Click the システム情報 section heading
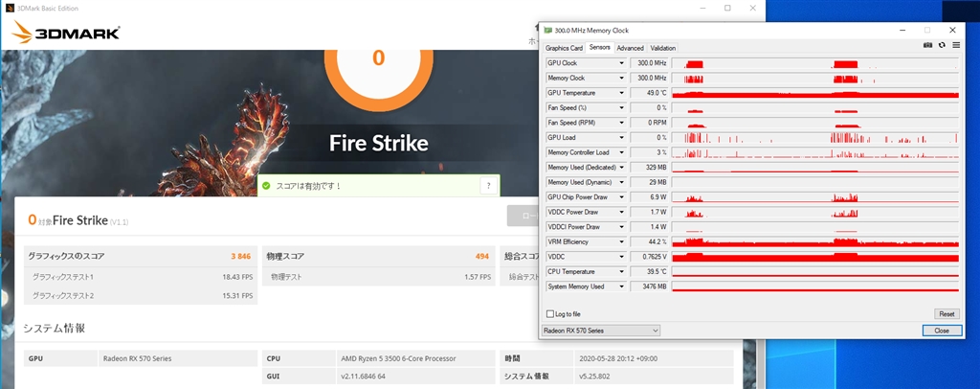The width and height of the screenshot is (980, 389). tap(55, 329)
